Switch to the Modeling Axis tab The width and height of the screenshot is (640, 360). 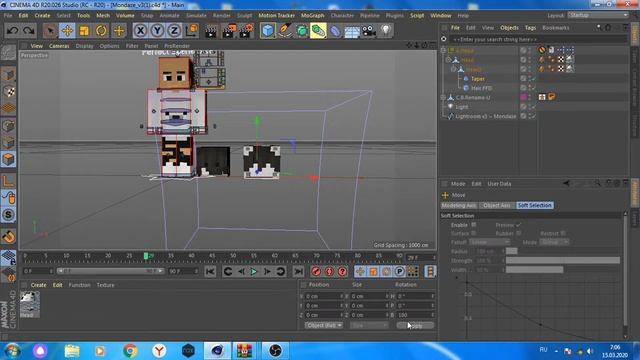tap(459, 205)
